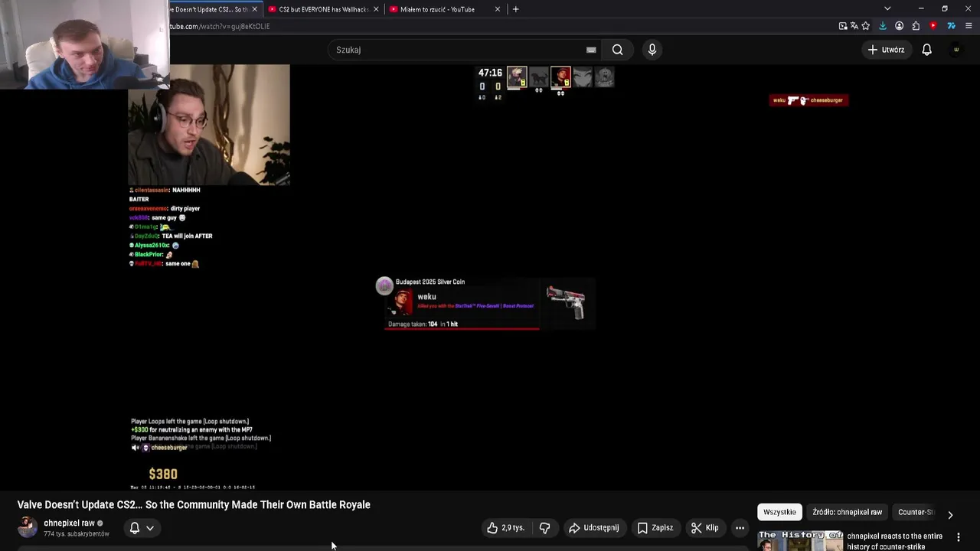Select the 'Valve Doesn't Update CS2' tab

point(208,9)
